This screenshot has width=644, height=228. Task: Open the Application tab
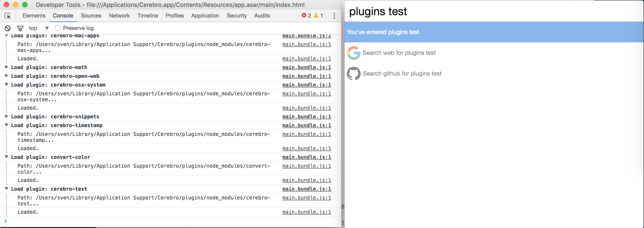(205, 15)
